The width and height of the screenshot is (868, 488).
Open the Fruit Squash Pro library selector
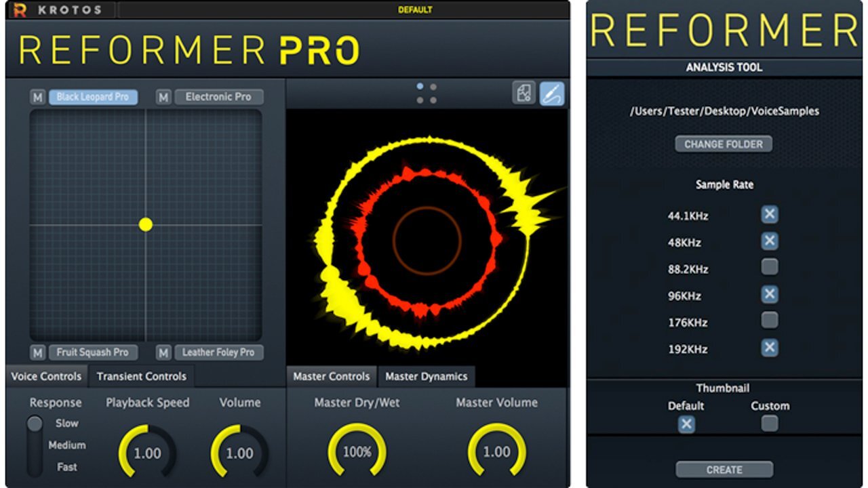93,352
